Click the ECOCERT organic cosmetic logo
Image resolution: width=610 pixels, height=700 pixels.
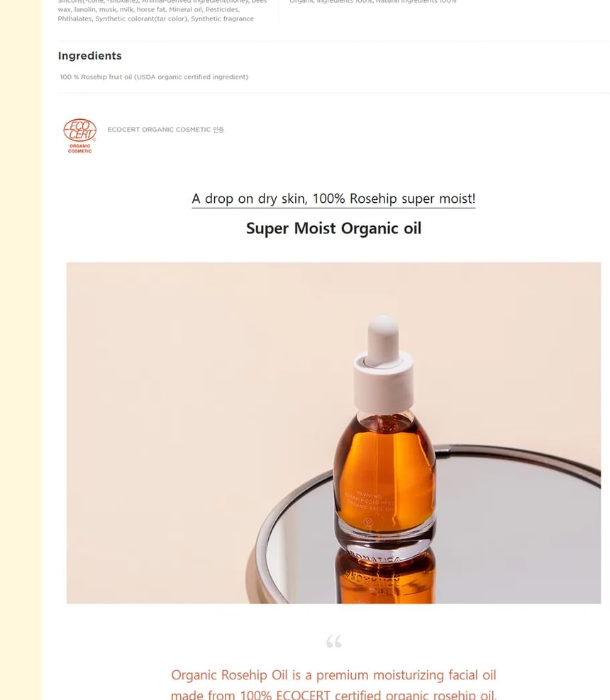80,135
